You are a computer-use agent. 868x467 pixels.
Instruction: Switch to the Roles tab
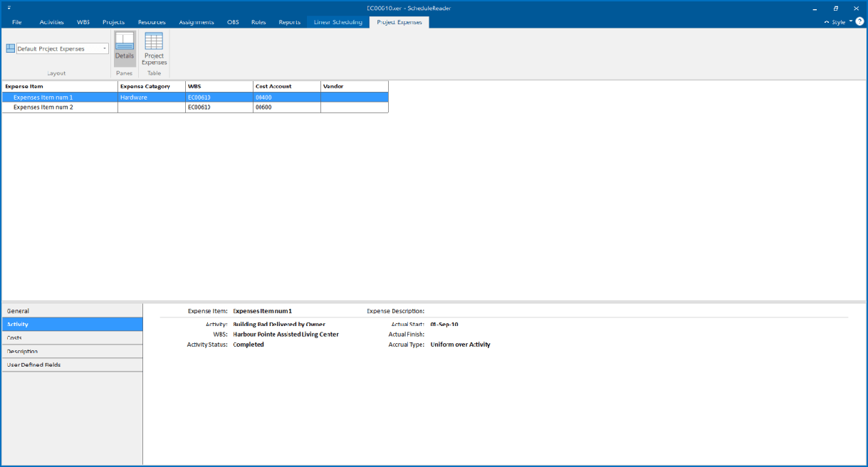click(x=258, y=22)
